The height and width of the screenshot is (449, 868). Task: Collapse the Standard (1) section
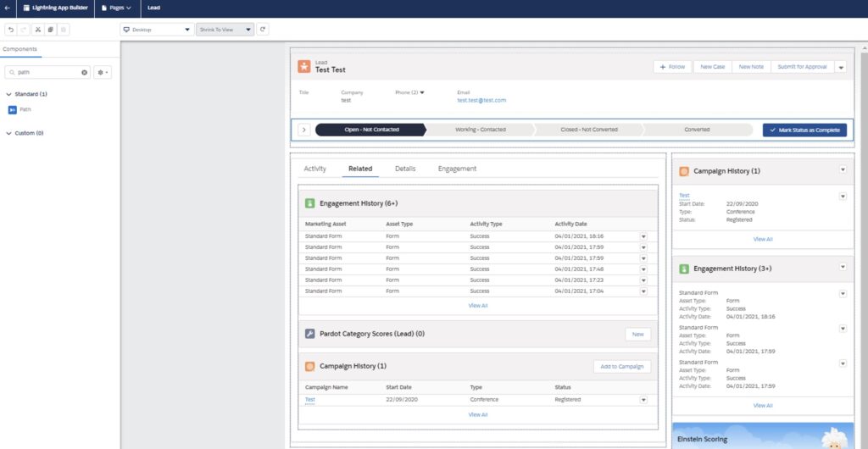coord(8,95)
